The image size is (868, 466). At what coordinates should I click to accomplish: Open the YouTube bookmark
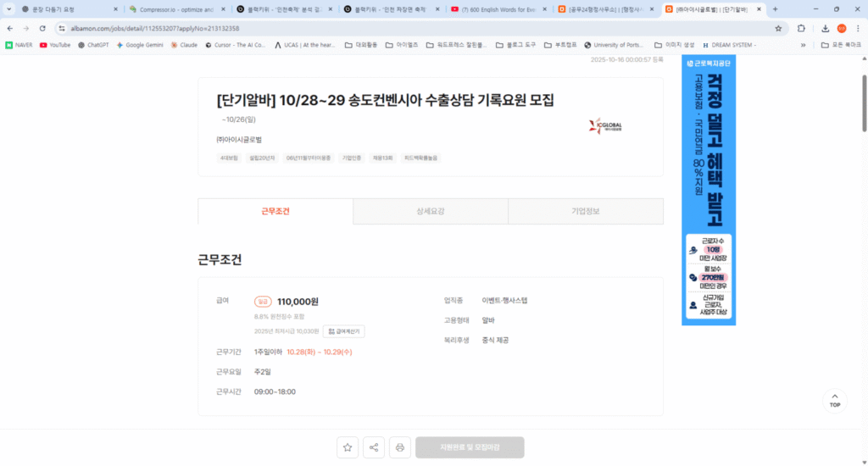coord(55,45)
